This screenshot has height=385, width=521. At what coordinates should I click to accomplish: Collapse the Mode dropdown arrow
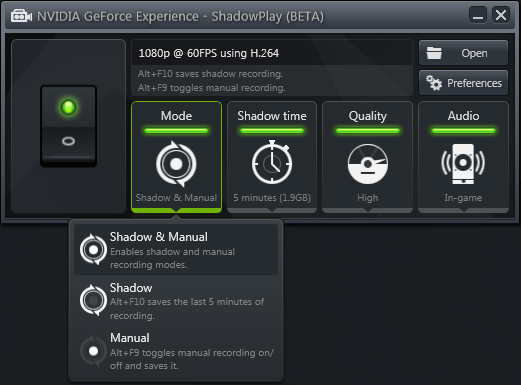click(x=176, y=210)
